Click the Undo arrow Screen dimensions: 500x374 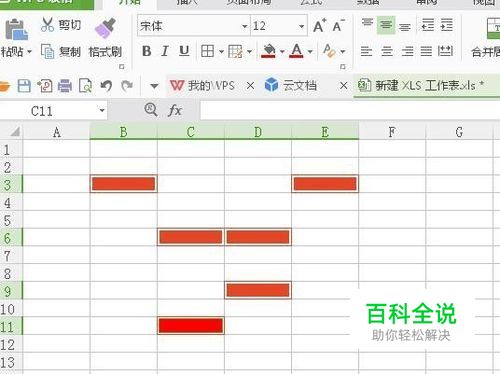tap(106, 86)
